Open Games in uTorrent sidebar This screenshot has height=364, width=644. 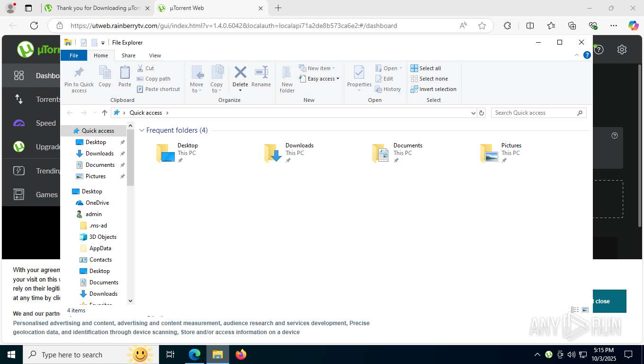(x=31, y=194)
